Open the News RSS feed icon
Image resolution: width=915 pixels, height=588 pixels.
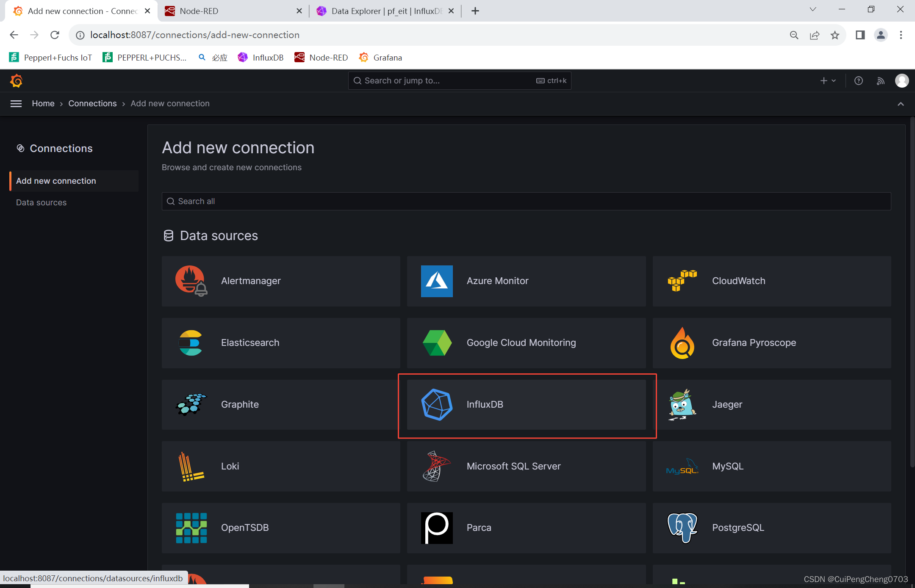point(881,80)
